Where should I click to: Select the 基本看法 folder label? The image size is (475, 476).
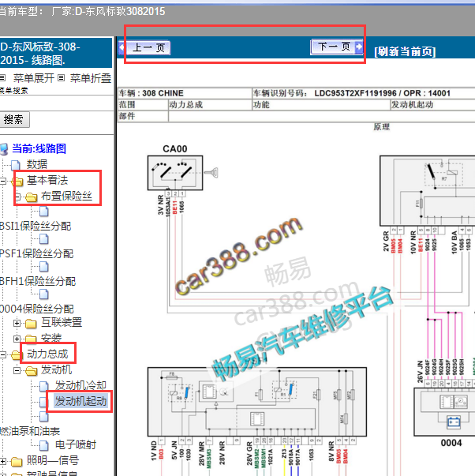47,180
